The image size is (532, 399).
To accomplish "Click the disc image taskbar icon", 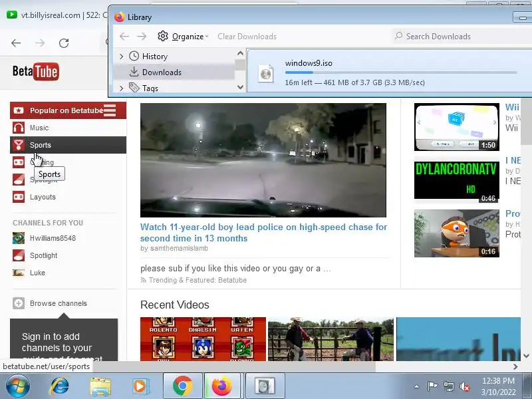I will point(264,386).
